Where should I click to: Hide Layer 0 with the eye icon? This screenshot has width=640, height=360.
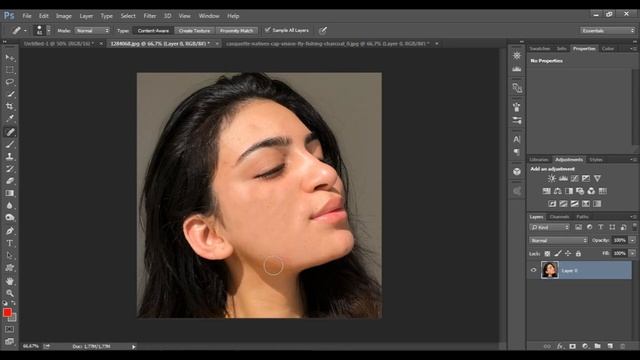(x=533, y=270)
